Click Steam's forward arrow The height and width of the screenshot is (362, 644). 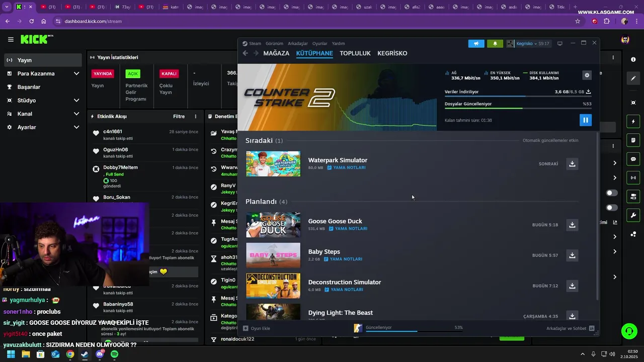pyautogui.click(x=256, y=53)
